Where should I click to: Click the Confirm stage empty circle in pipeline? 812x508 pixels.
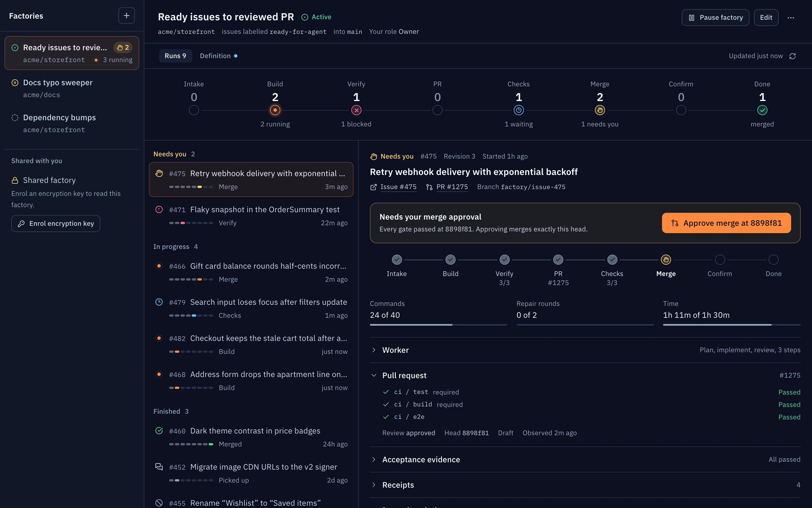click(681, 110)
